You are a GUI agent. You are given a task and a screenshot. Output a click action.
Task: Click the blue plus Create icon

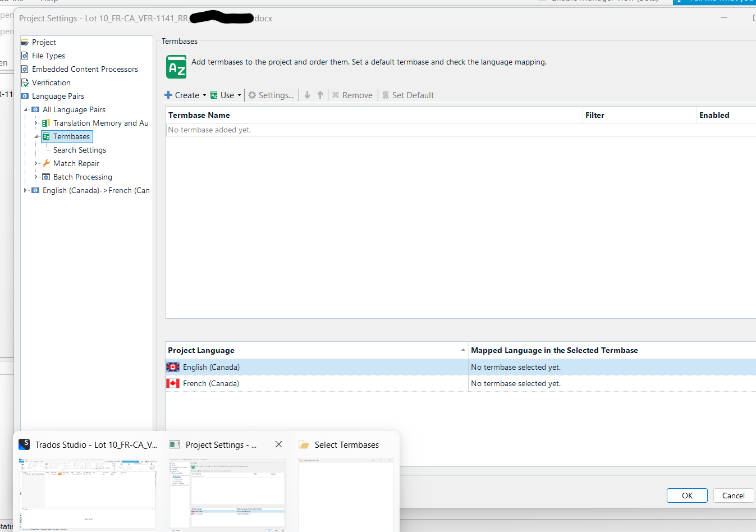click(x=168, y=95)
